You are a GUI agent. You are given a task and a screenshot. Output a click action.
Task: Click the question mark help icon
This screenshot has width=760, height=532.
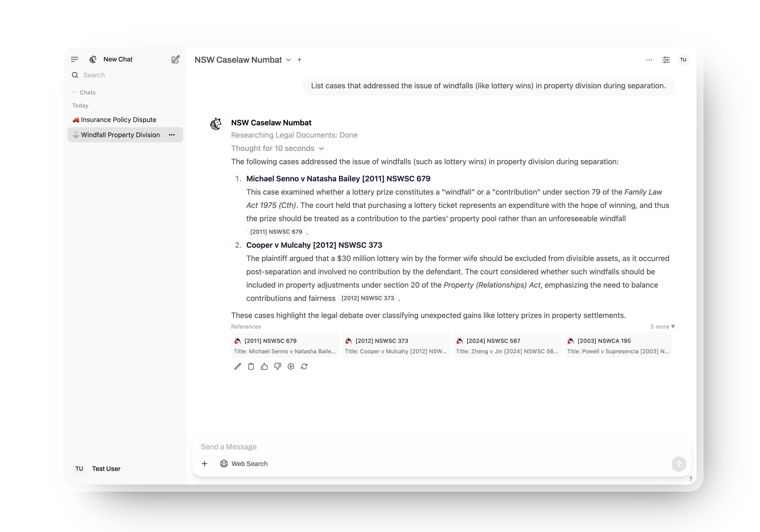(x=690, y=479)
